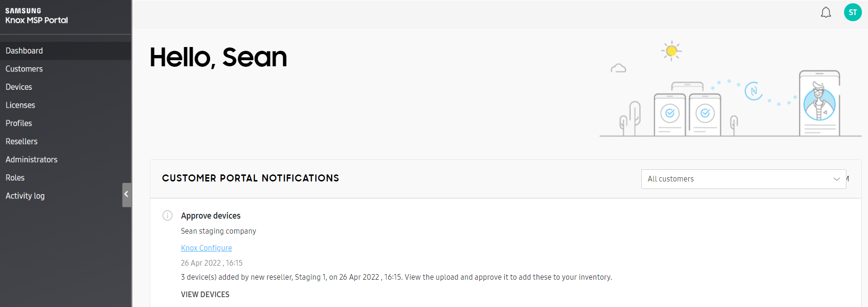Click the chevron arrow in customers filter
The image size is (868, 307).
tap(837, 179)
